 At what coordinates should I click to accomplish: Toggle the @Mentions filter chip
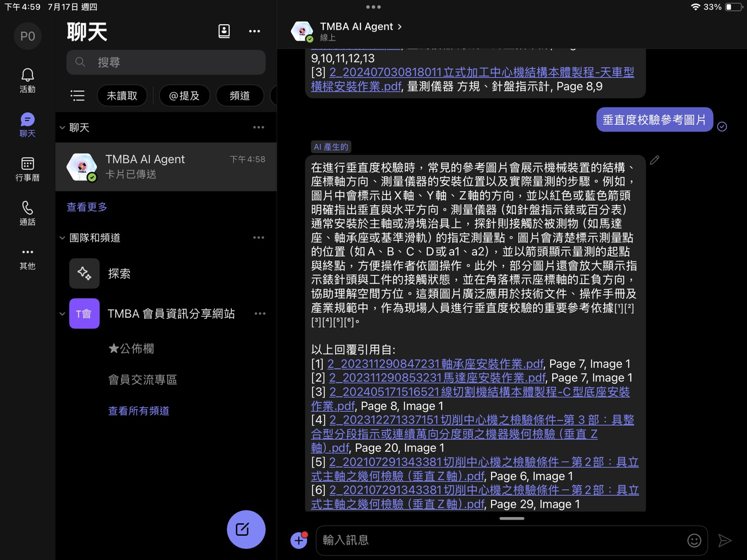click(184, 96)
